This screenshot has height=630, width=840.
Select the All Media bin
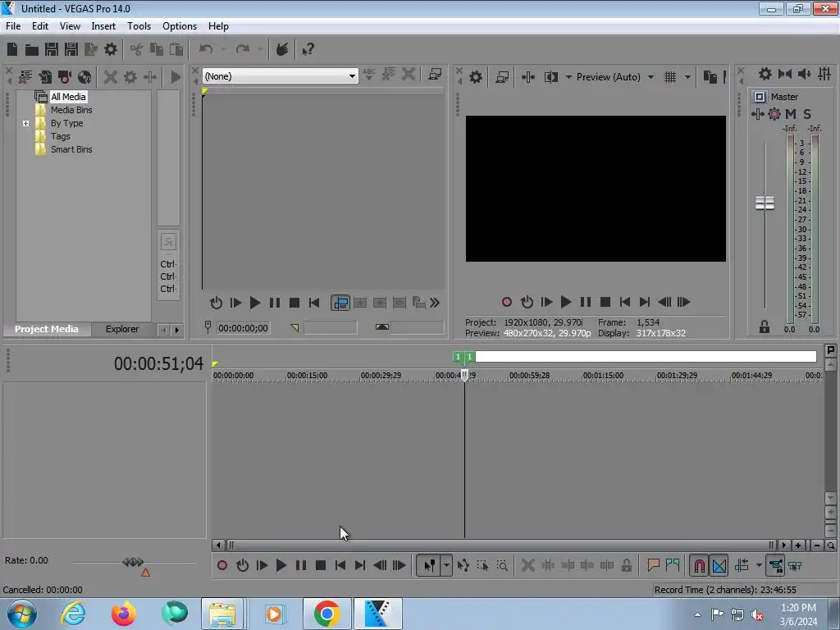68,97
